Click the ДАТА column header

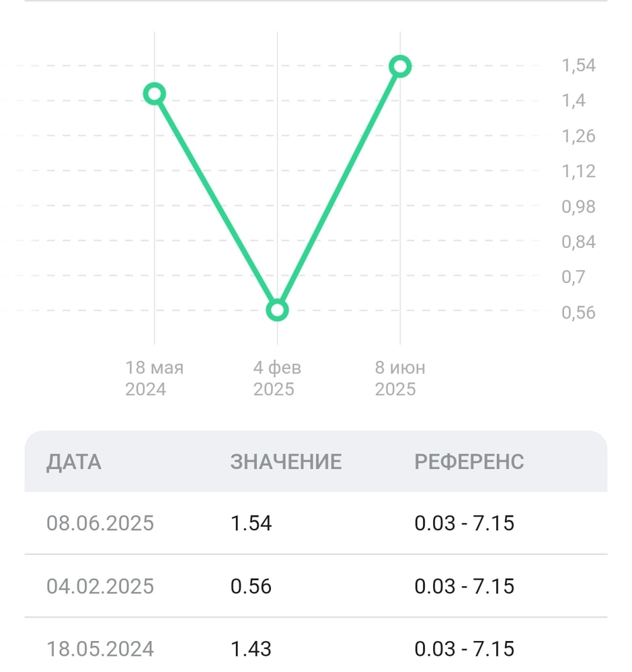(74, 462)
